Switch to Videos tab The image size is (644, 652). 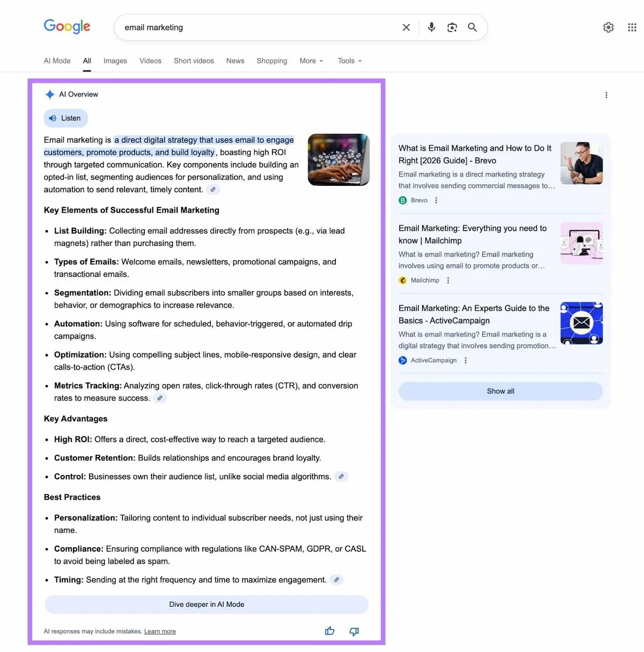click(150, 61)
